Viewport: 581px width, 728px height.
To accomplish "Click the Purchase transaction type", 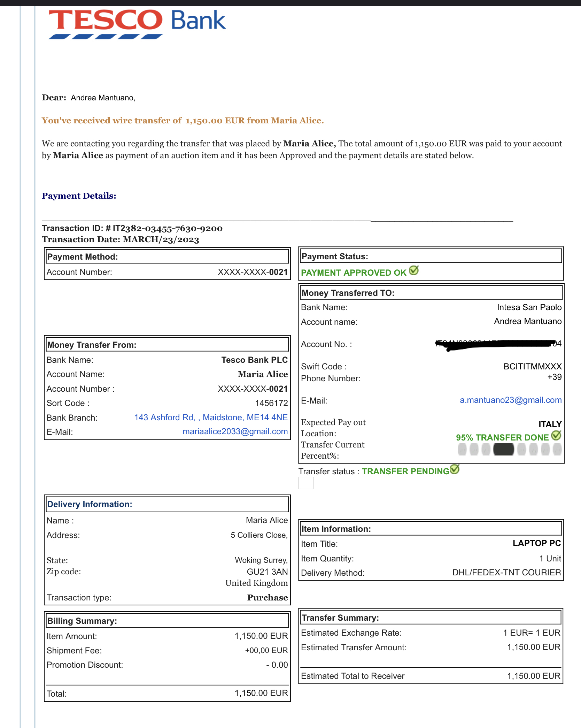I will (x=268, y=598).
